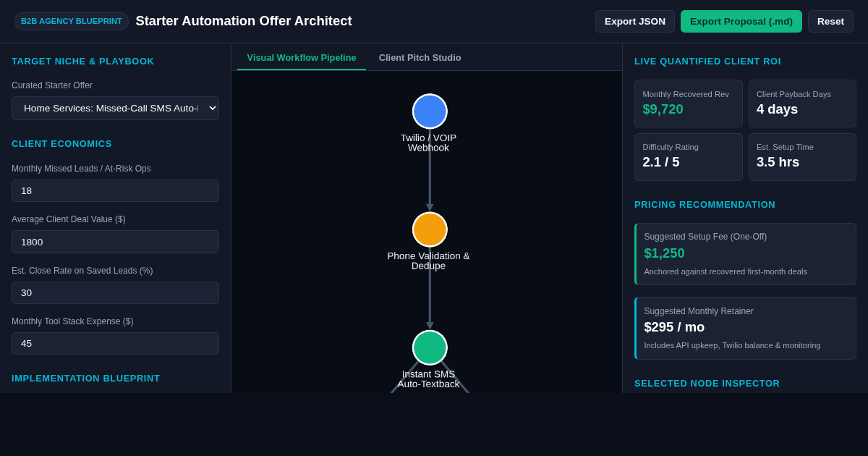Screen dimensions: 868x456
Task: Click the Live Quantified Client ROI heading
Action: 707,61
